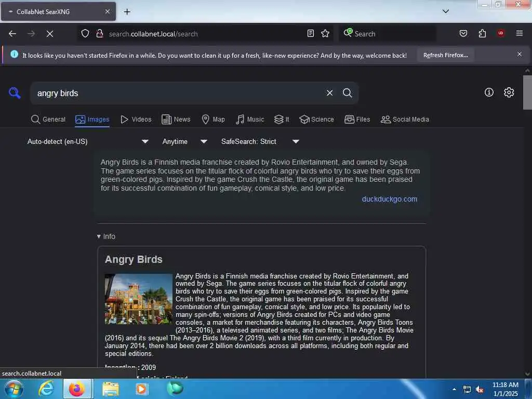Select the Images category tab
The height and width of the screenshot is (399, 532).
point(92,119)
